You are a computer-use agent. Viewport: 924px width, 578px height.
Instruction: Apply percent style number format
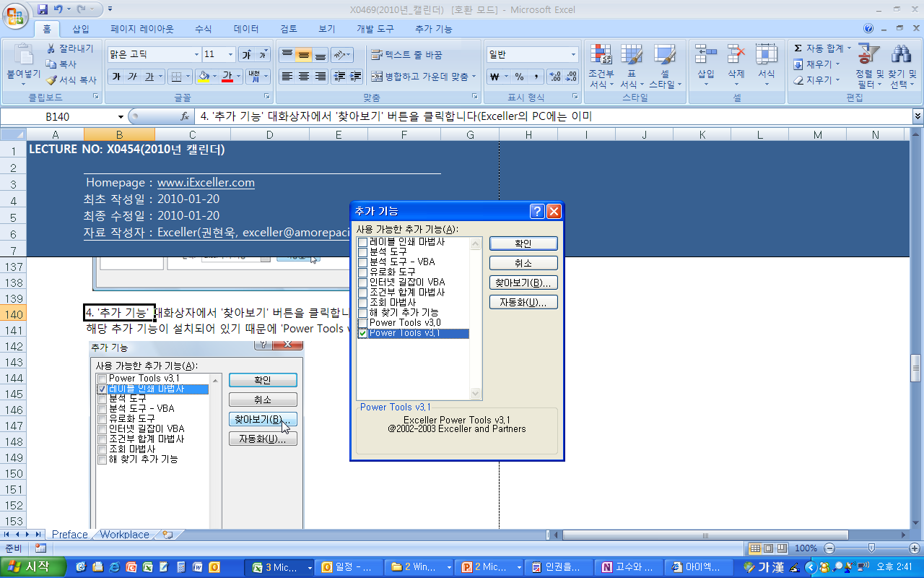click(x=519, y=77)
